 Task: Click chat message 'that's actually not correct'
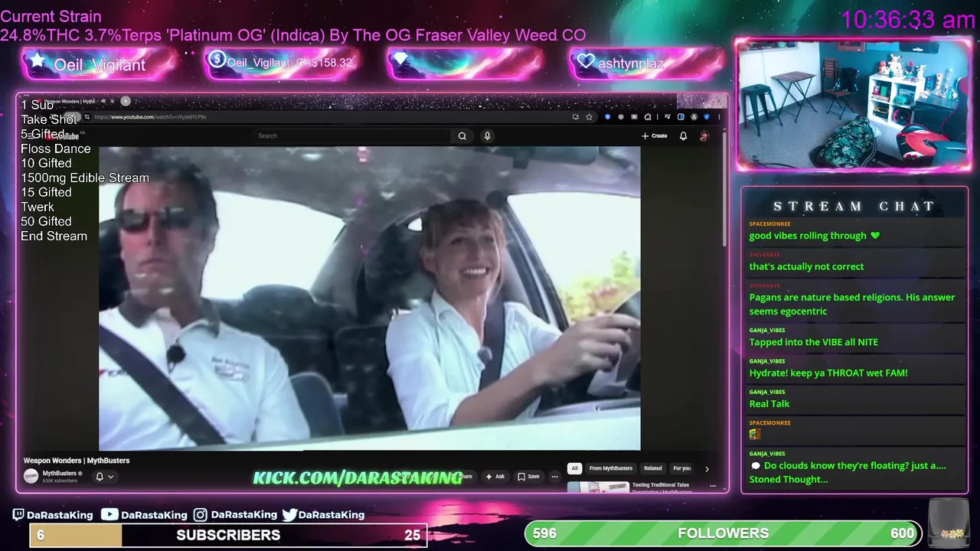(x=806, y=266)
